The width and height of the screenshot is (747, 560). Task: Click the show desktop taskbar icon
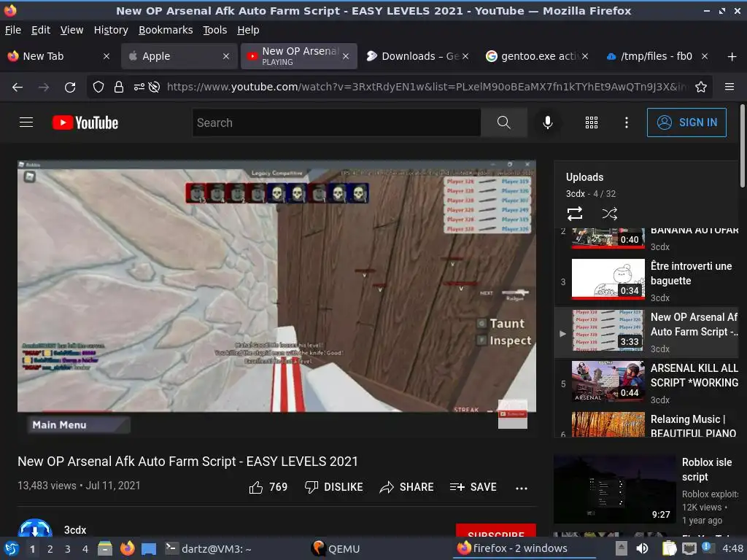point(149,548)
